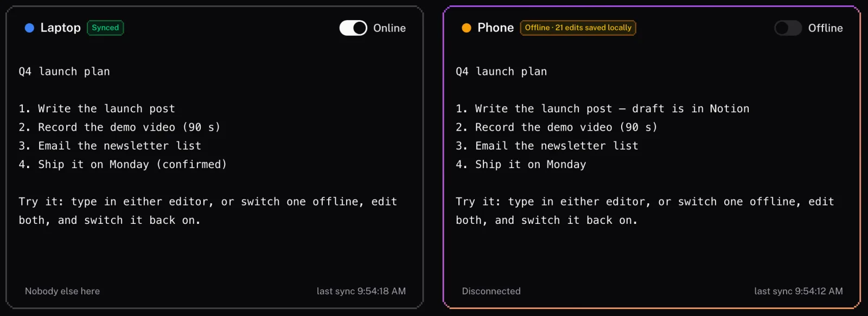Click the Laptop panel title
The image size is (868, 316).
60,28
